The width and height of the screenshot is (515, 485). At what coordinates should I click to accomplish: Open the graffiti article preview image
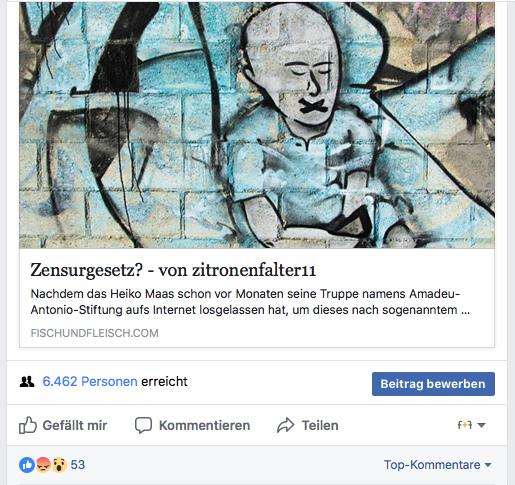click(257, 125)
